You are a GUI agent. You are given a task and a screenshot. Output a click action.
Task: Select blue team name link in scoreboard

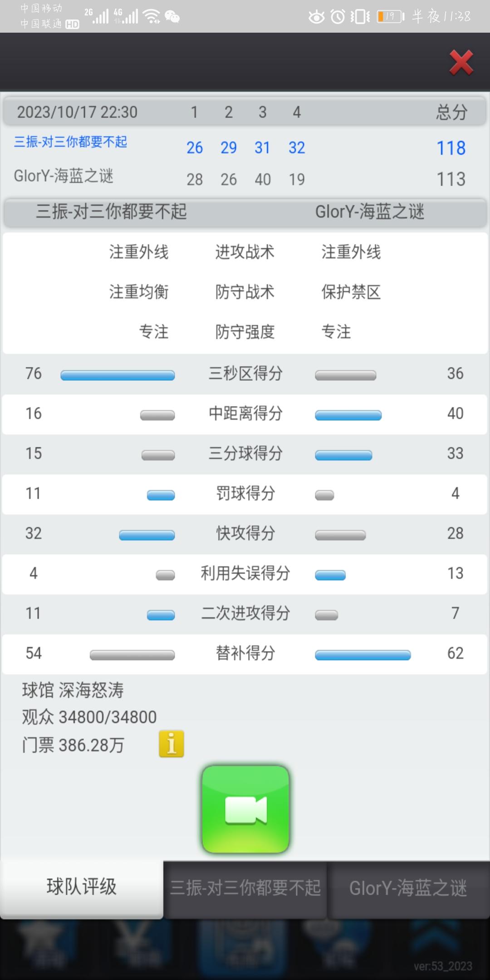[x=70, y=142]
